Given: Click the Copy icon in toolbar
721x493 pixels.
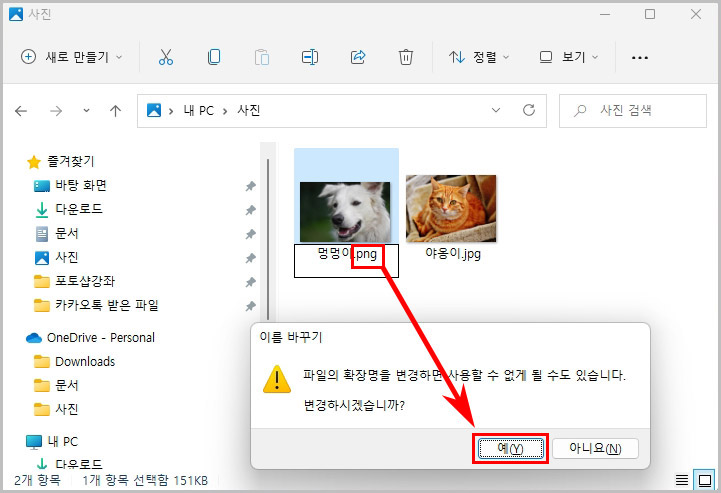Looking at the screenshot, I should pyautogui.click(x=214, y=57).
